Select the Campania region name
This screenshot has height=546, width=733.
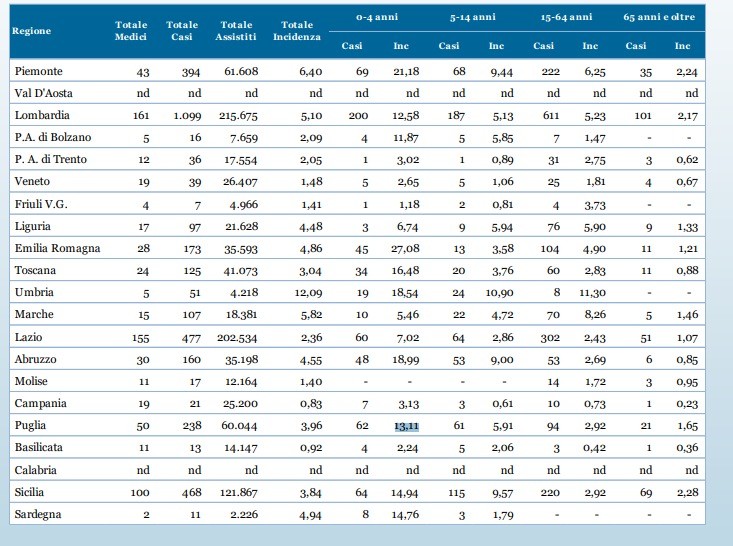(40, 403)
